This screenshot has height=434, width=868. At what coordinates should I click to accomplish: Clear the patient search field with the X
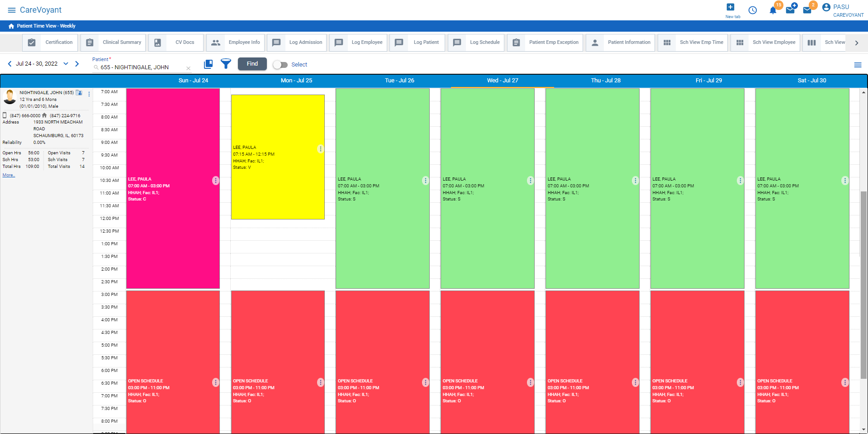[x=188, y=67]
